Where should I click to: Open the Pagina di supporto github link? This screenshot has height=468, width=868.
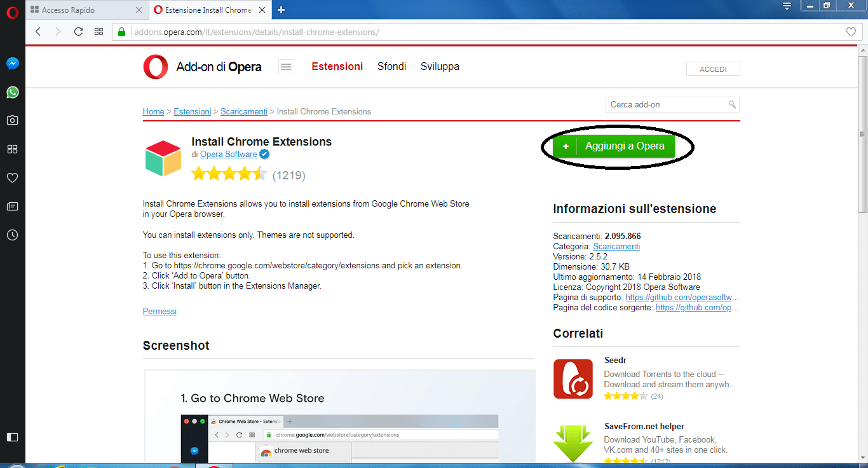click(x=682, y=297)
